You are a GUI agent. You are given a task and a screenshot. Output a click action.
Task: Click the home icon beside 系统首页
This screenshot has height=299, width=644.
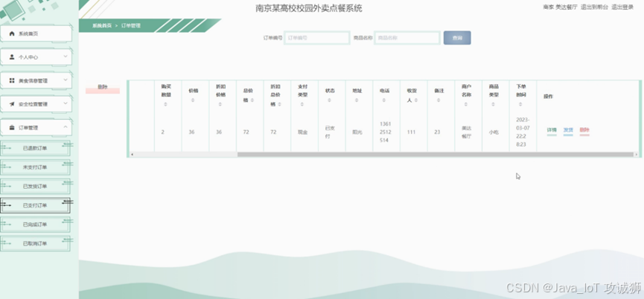pyautogui.click(x=12, y=33)
